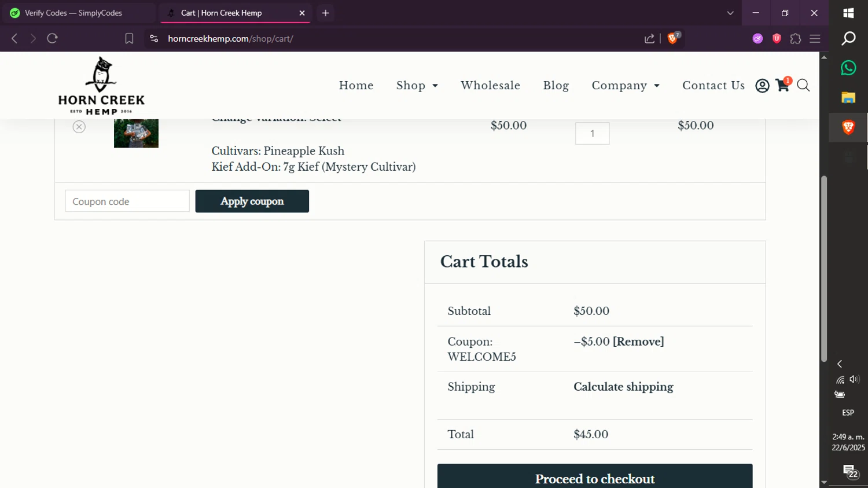Image resolution: width=868 pixels, height=488 pixels.
Task: Open the site search magnifier icon
Action: (803, 86)
